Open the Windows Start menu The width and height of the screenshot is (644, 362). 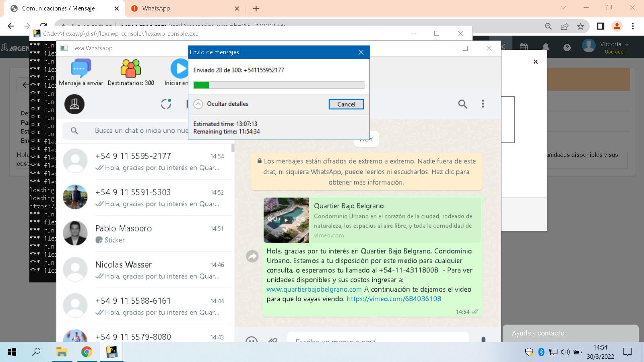[12, 352]
